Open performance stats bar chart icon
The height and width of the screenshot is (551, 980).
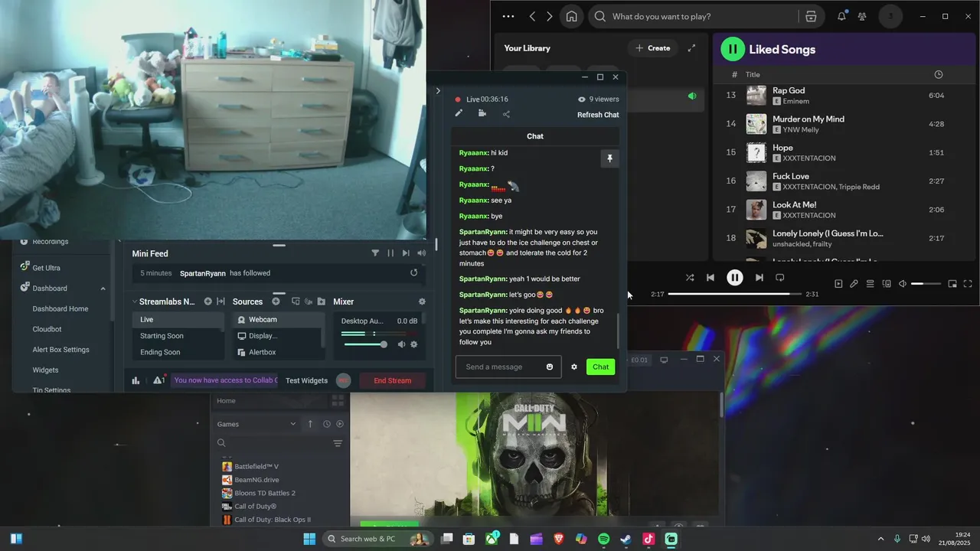136,380
